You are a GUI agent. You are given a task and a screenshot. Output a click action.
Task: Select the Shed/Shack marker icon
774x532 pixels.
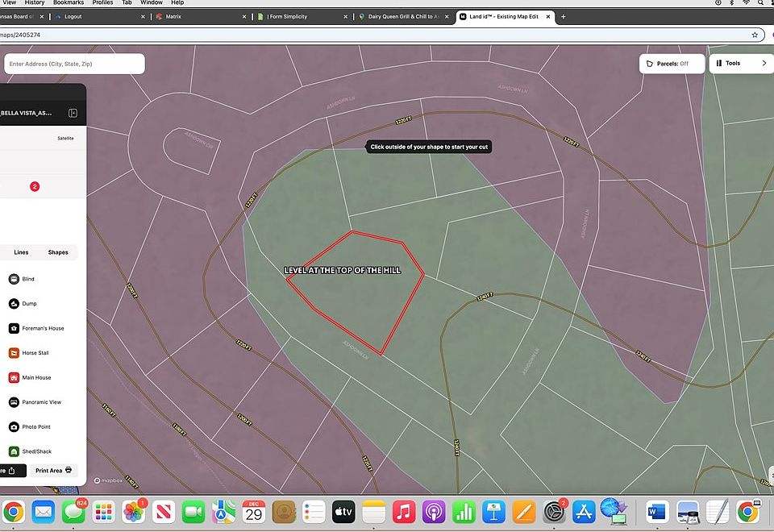14,451
